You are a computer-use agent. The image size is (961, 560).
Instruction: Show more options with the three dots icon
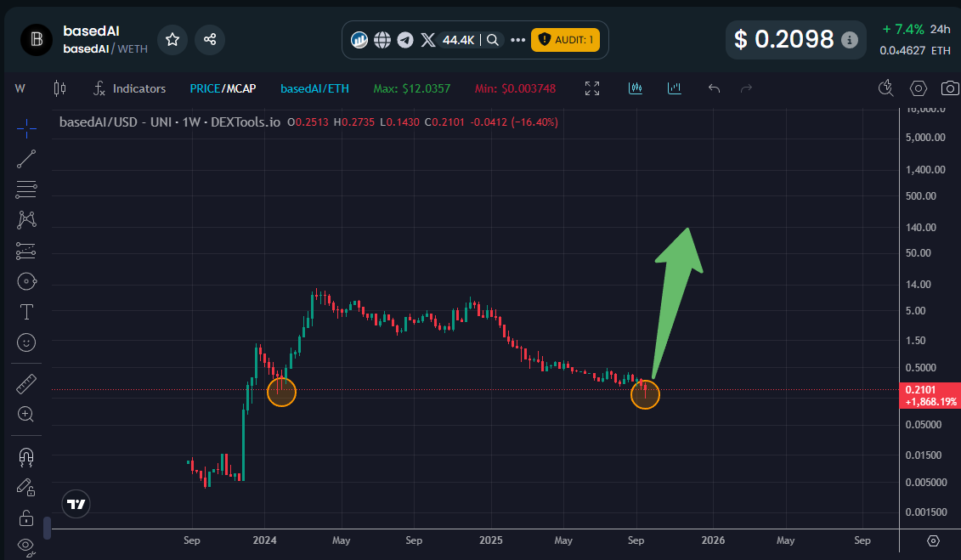pyautogui.click(x=517, y=41)
